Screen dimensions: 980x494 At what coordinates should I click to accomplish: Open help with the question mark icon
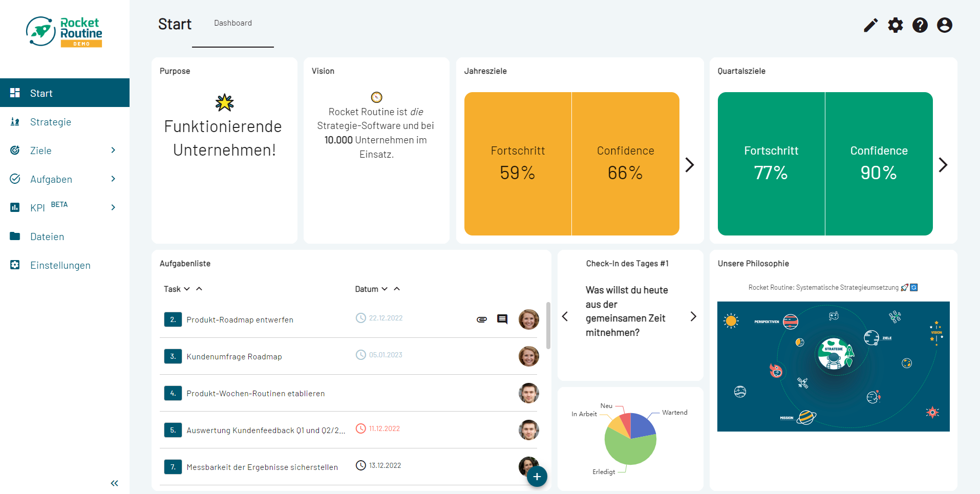coord(920,25)
